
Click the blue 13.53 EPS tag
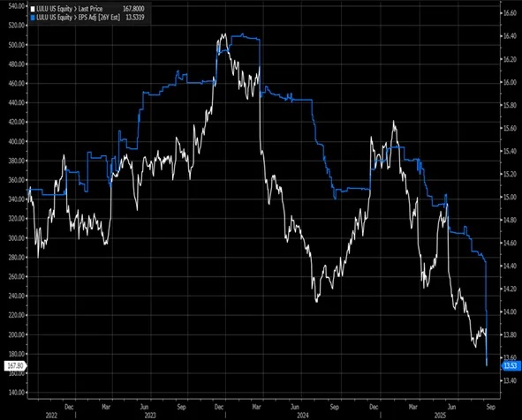tap(511, 366)
